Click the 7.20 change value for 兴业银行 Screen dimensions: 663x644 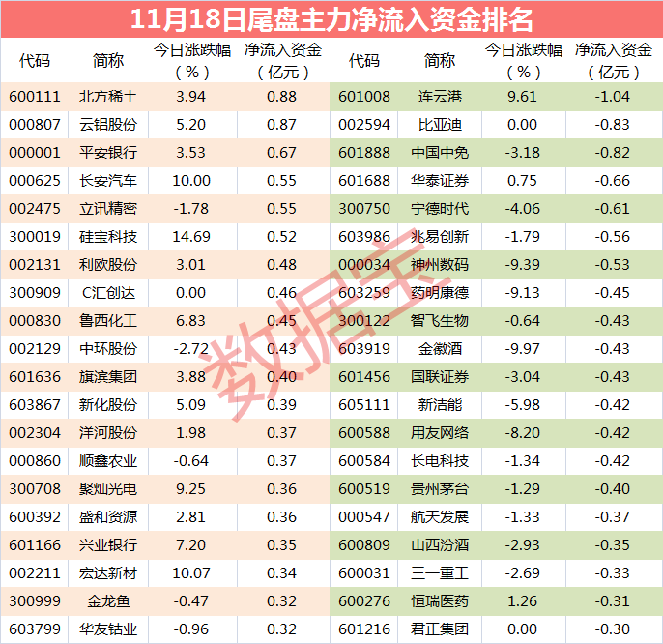click(190, 545)
